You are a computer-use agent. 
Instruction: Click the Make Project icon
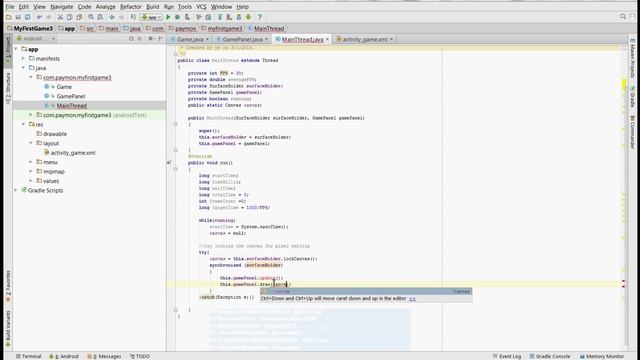pyautogui.click(x=133, y=17)
